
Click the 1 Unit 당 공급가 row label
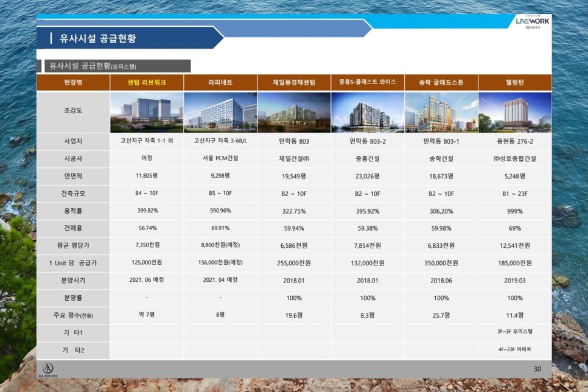click(x=73, y=263)
